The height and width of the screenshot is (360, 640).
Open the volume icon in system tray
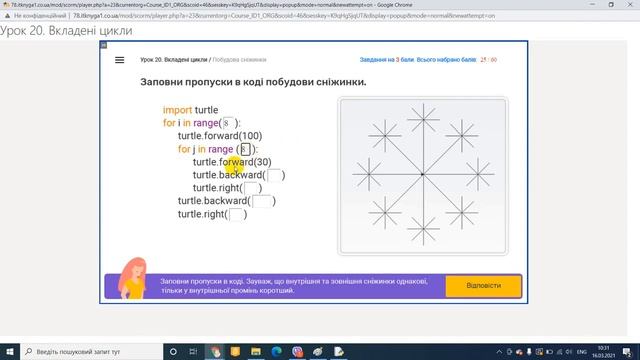(569, 352)
